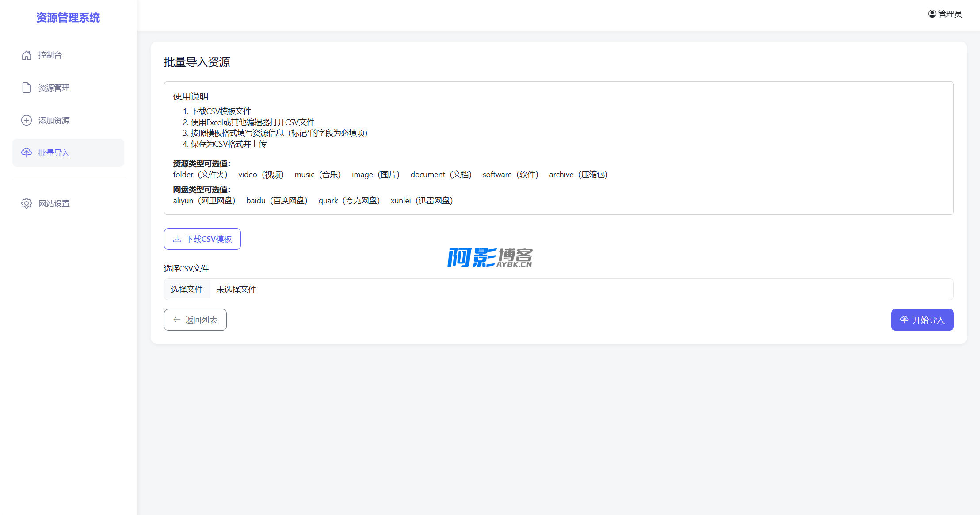Open the 控制台 menu item

50,55
